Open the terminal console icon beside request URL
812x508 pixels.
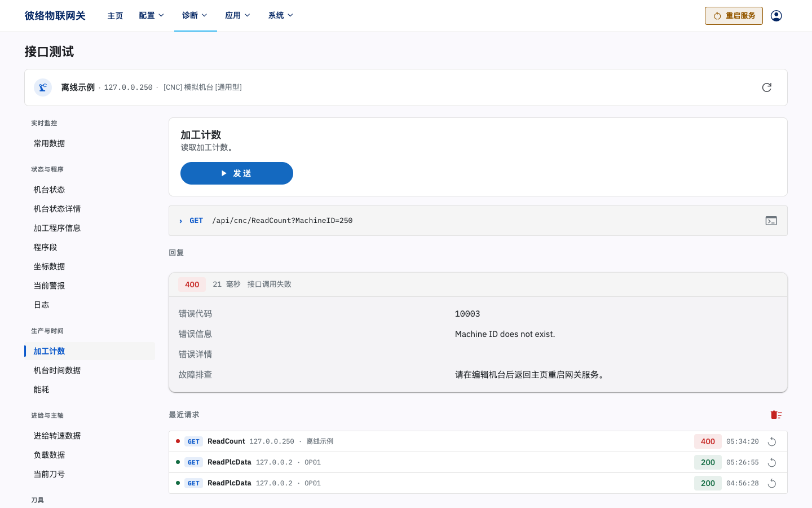tap(771, 221)
